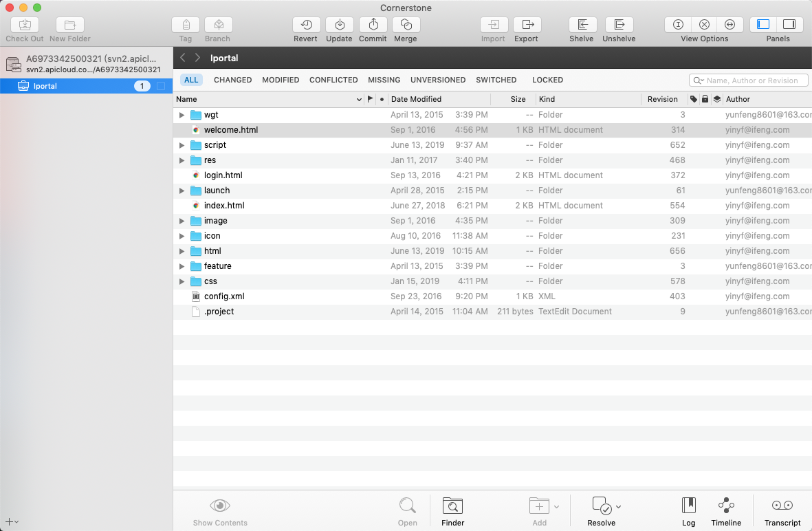The image size is (812, 531).
Task: Click the Export toolbar icon
Action: [x=527, y=25]
